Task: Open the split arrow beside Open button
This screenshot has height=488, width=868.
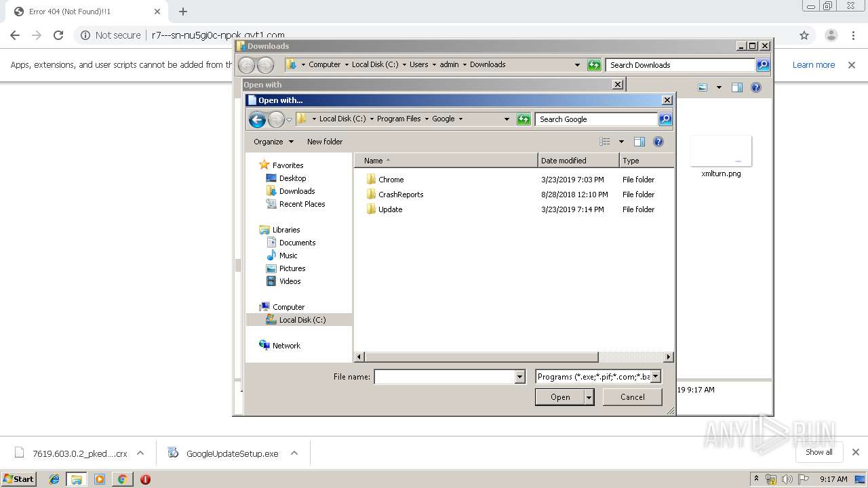Action: pos(589,397)
